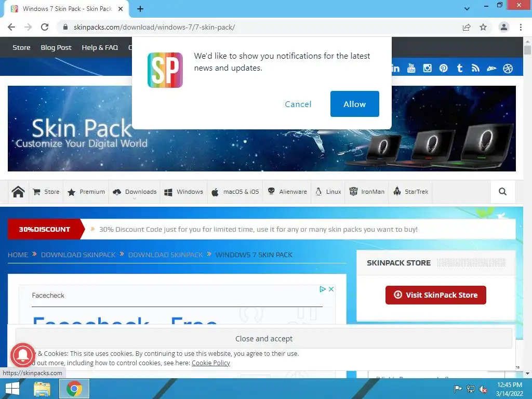Click the Skin Pack header banner
Viewport: 532px width, 399px height.
[x=262, y=128]
